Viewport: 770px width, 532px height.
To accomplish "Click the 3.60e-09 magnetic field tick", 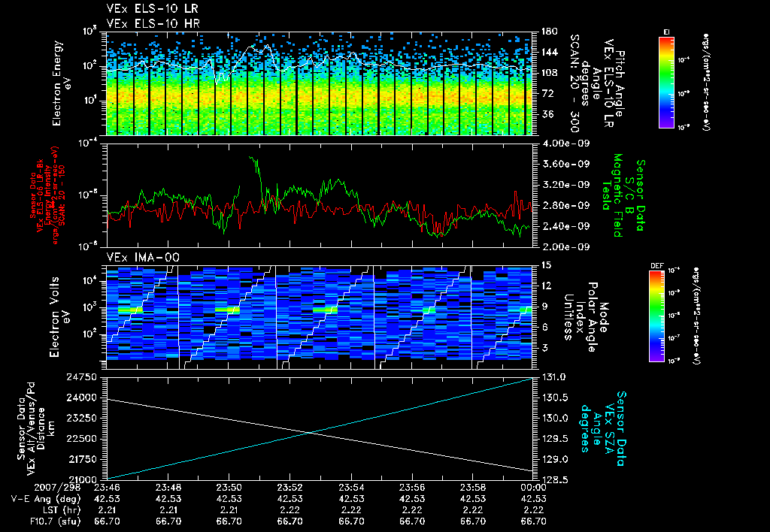I will pyautogui.click(x=565, y=164).
